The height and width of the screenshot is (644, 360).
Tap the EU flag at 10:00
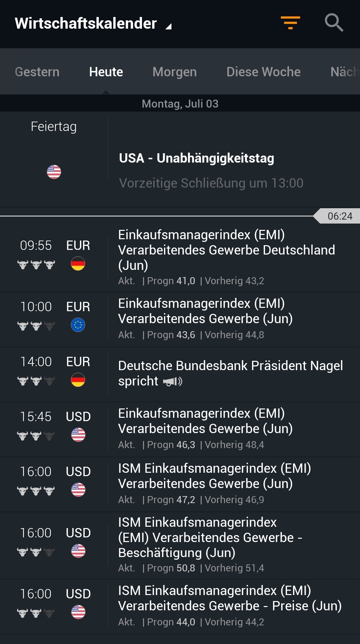click(x=78, y=325)
